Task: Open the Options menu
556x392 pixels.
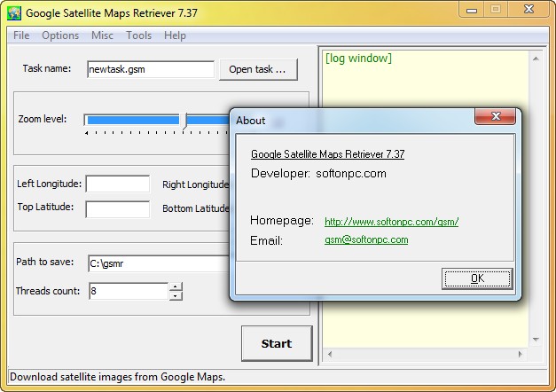Action: (60, 35)
